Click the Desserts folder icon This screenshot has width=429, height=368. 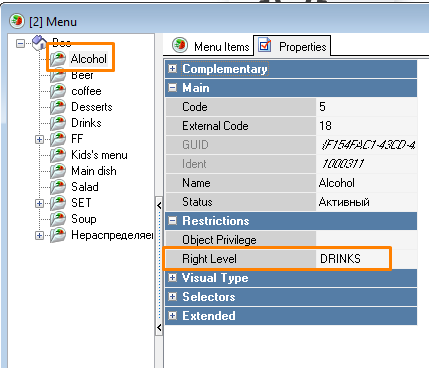coord(58,107)
